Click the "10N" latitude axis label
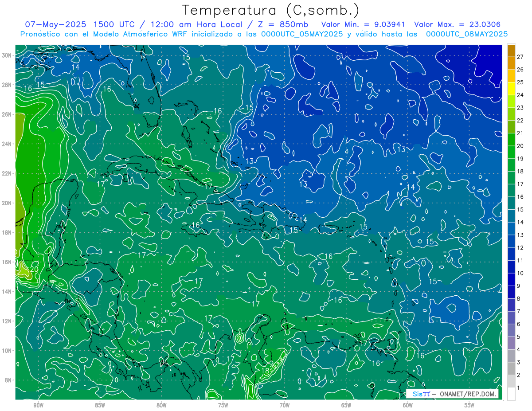532x411 pixels. point(8,351)
